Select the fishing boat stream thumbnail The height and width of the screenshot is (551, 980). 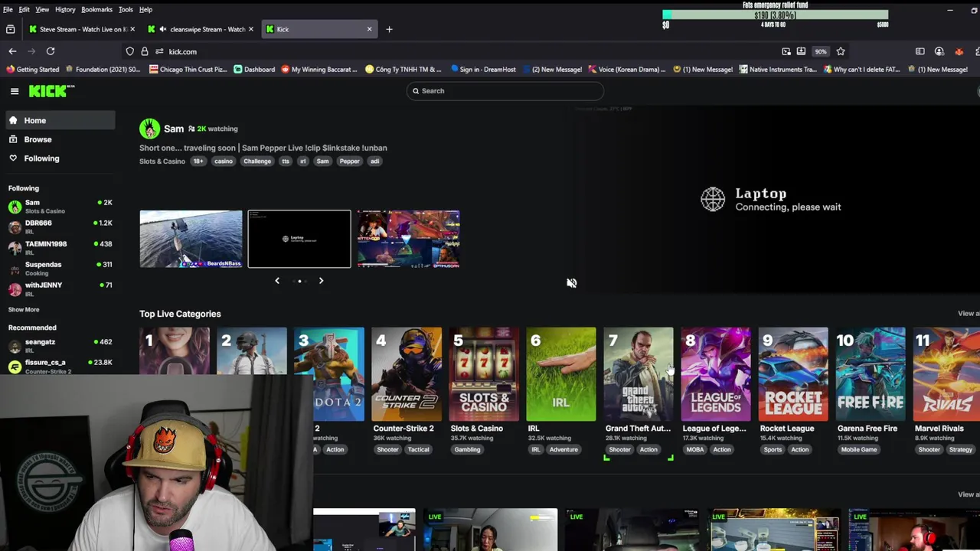coord(191,239)
